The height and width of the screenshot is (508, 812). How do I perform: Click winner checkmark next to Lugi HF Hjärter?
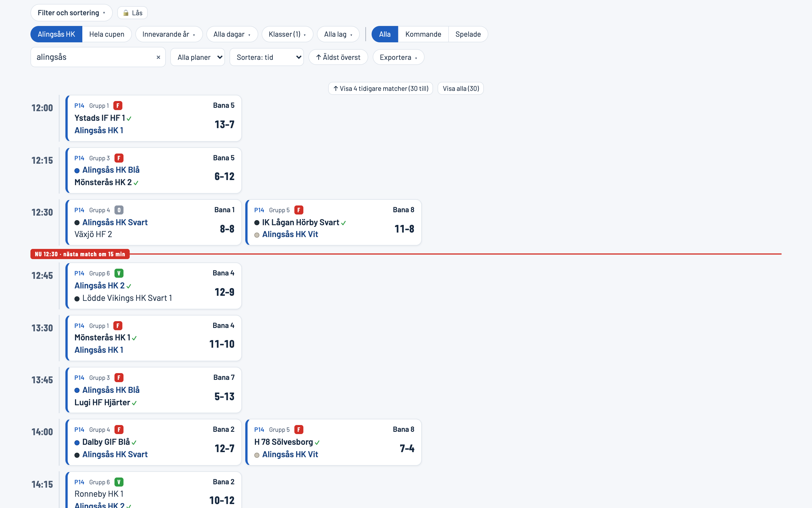point(134,403)
